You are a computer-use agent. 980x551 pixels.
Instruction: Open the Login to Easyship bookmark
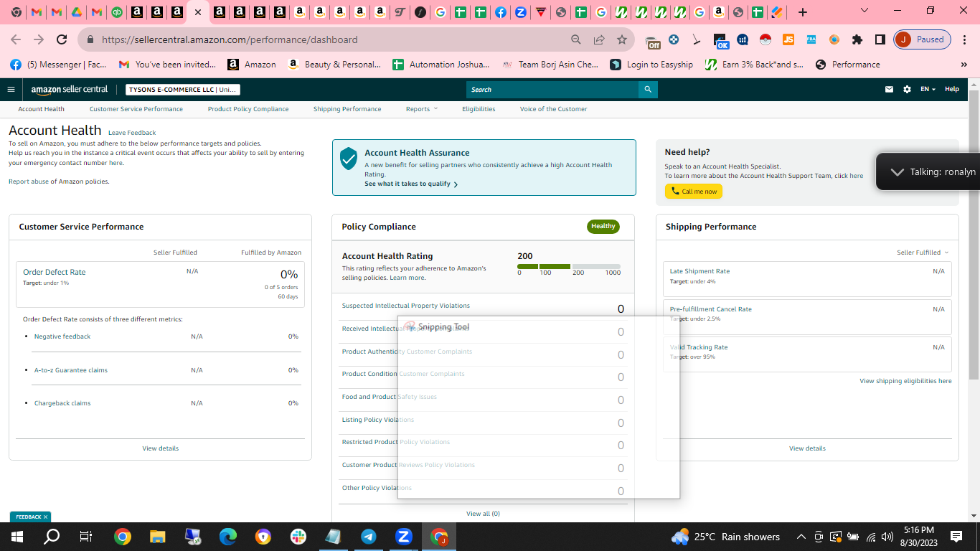pos(651,65)
